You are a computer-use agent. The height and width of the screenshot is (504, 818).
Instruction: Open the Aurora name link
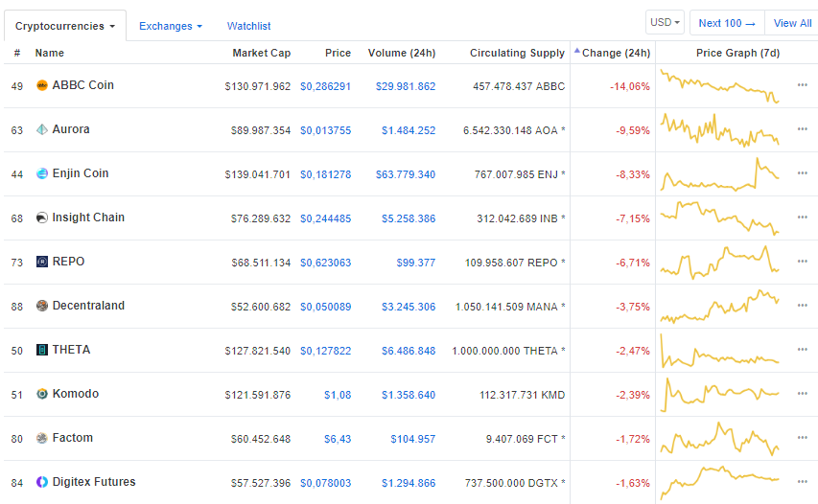pos(71,129)
